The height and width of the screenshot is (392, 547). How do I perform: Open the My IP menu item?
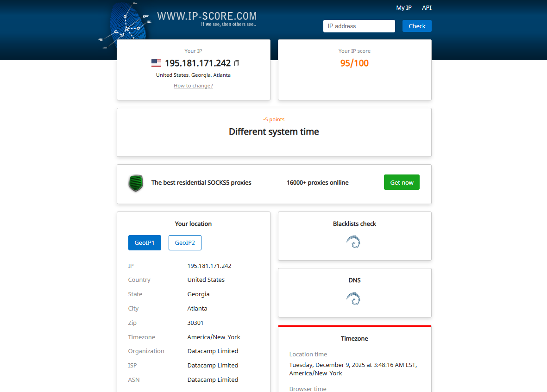click(403, 7)
